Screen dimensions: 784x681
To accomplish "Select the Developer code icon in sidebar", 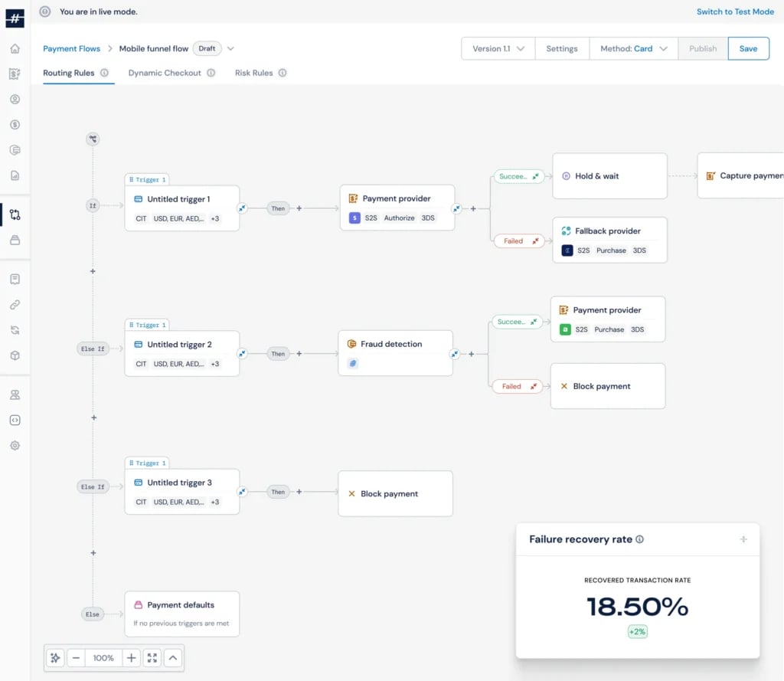I will click(x=15, y=419).
